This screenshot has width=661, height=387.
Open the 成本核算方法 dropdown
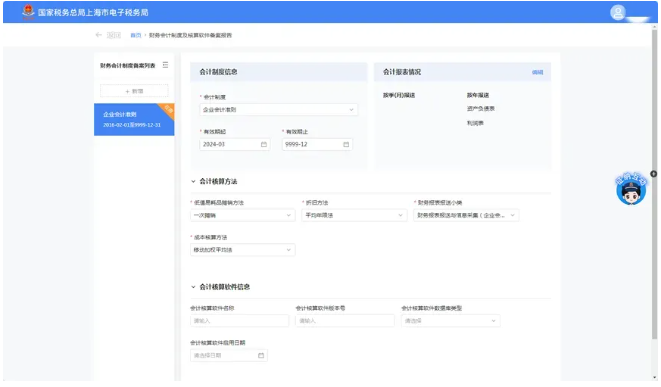pos(242,250)
